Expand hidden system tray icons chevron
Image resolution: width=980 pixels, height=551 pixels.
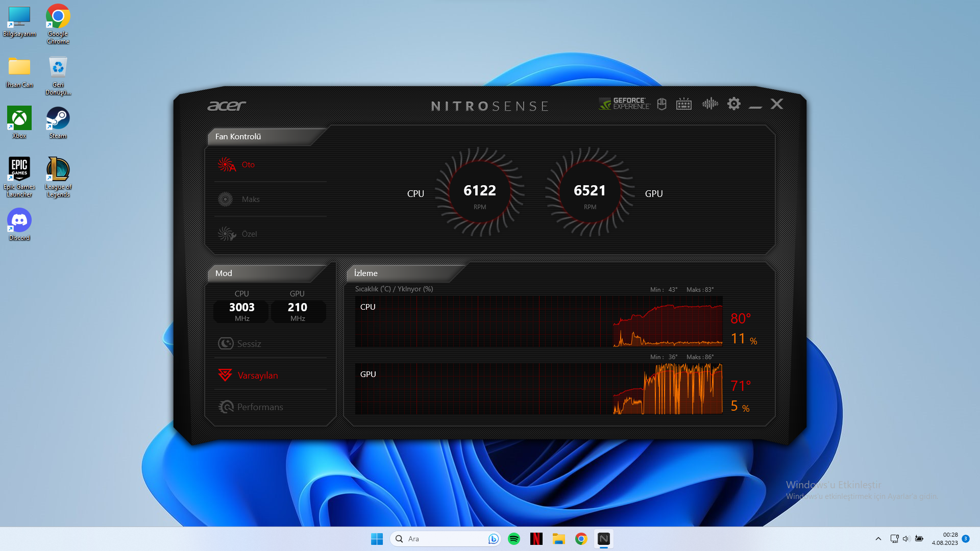tap(878, 539)
